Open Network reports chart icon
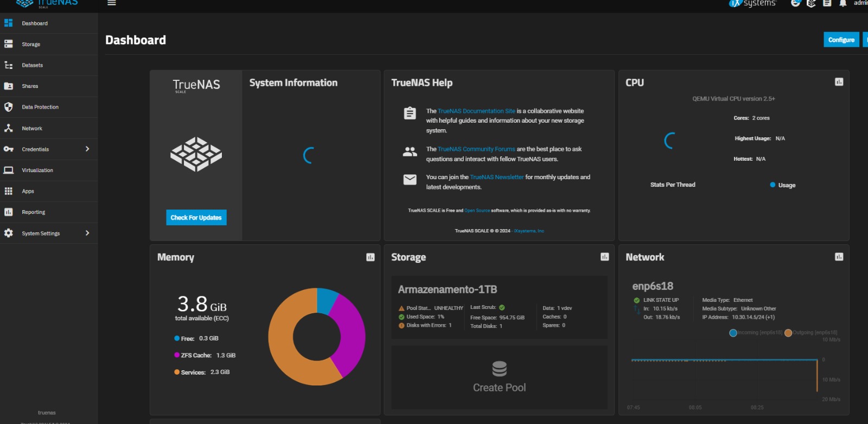The height and width of the screenshot is (424, 868). pyautogui.click(x=839, y=257)
